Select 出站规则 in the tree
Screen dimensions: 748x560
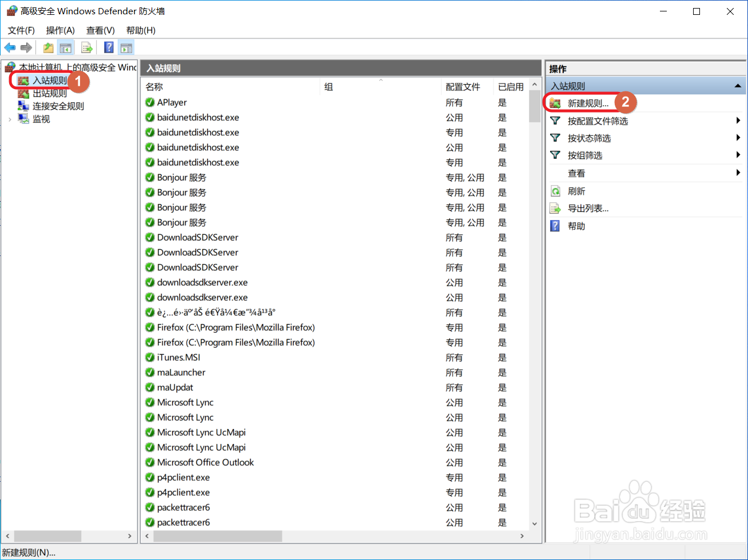(x=49, y=93)
